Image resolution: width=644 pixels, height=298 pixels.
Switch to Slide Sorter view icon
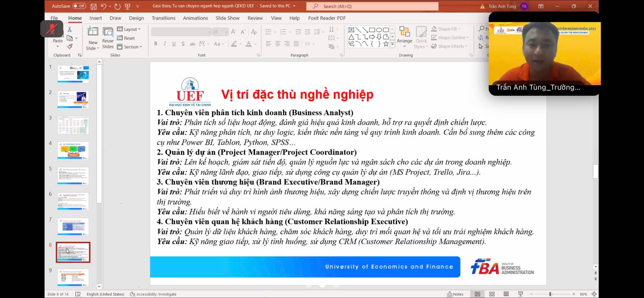click(492, 294)
